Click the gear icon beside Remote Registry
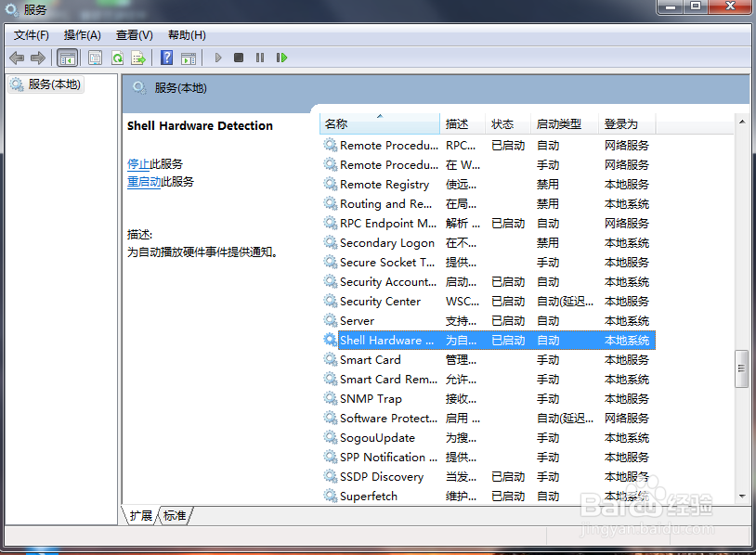 (x=331, y=185)
